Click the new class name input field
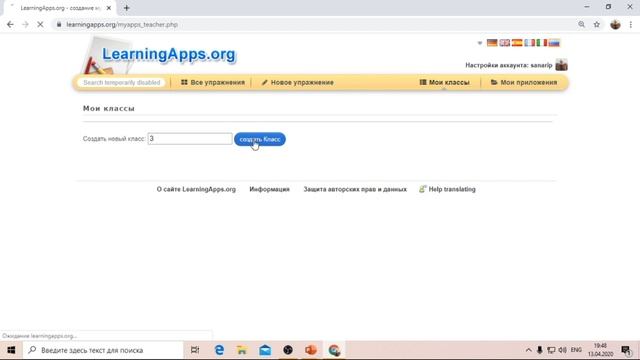Viewport: 640px width, 360px height. coord(190,139)
